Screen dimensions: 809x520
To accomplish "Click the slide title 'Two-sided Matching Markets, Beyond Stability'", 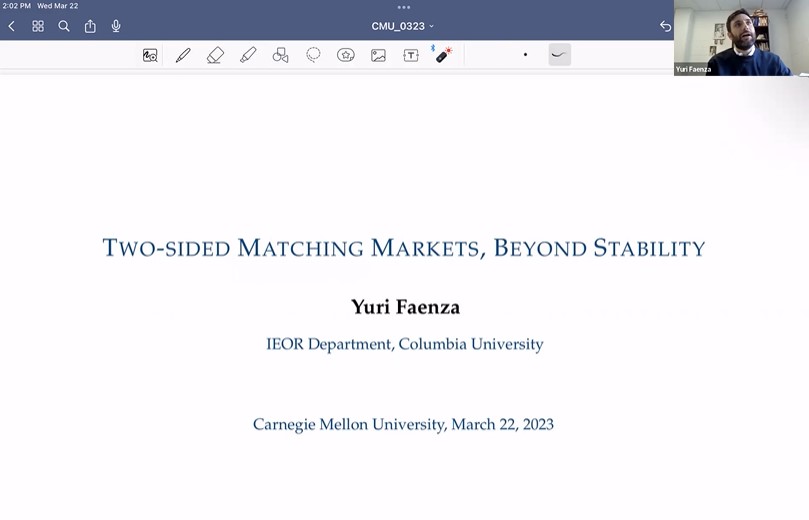I will point(404,248).
